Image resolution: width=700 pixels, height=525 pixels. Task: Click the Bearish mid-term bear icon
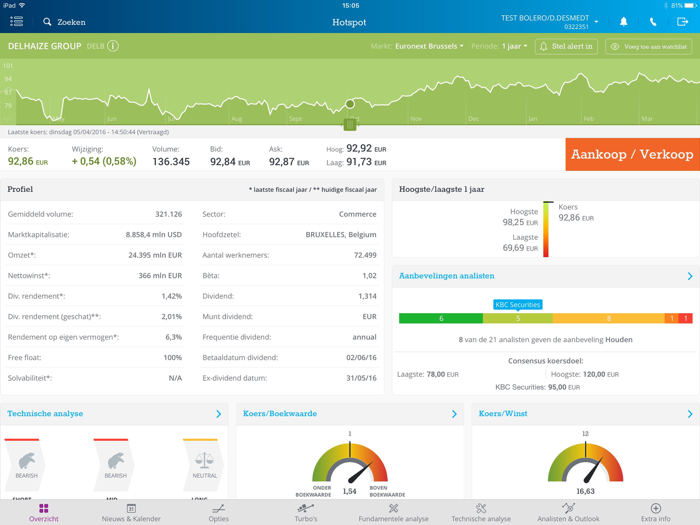click(x=116, y=461)
